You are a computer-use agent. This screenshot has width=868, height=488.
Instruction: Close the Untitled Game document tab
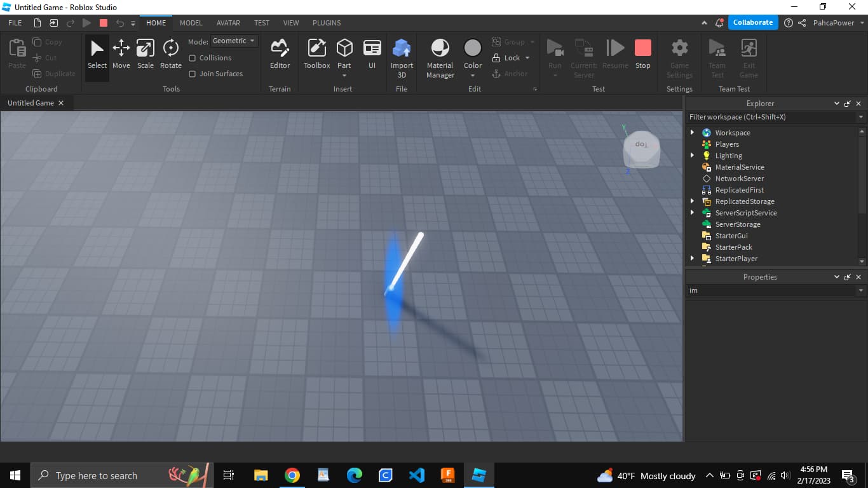click(61, 103)
